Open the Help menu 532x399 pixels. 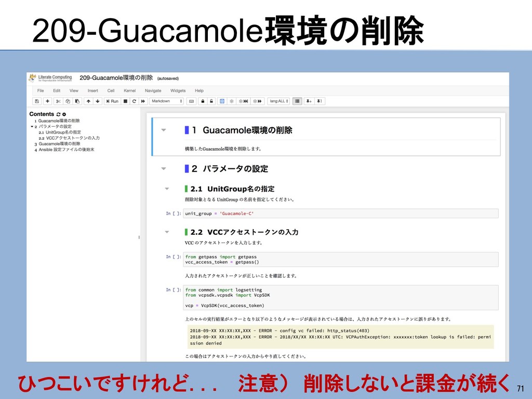[199, 90]
